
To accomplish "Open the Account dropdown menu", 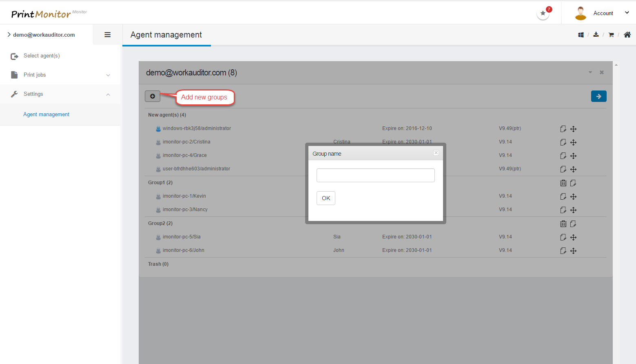I will 603,13.
